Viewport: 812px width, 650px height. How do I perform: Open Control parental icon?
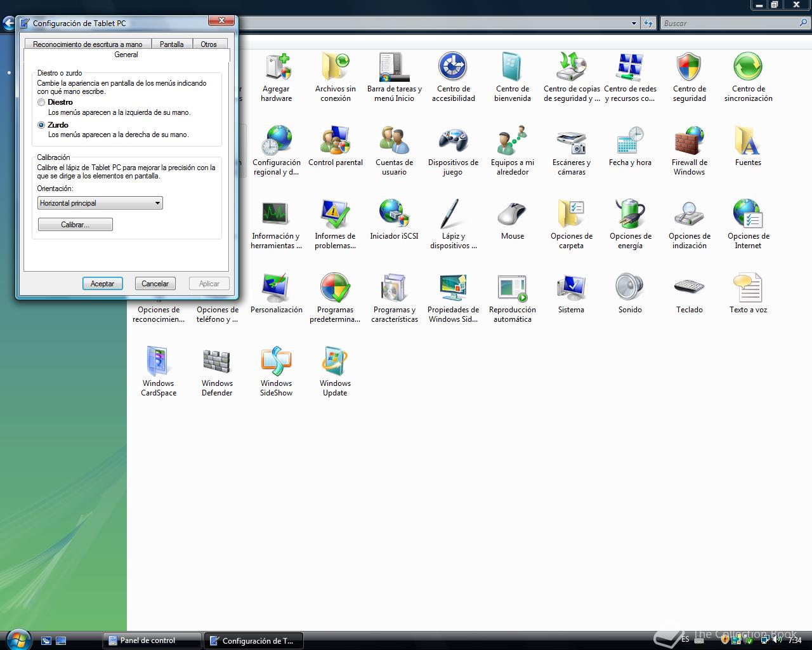335,141
